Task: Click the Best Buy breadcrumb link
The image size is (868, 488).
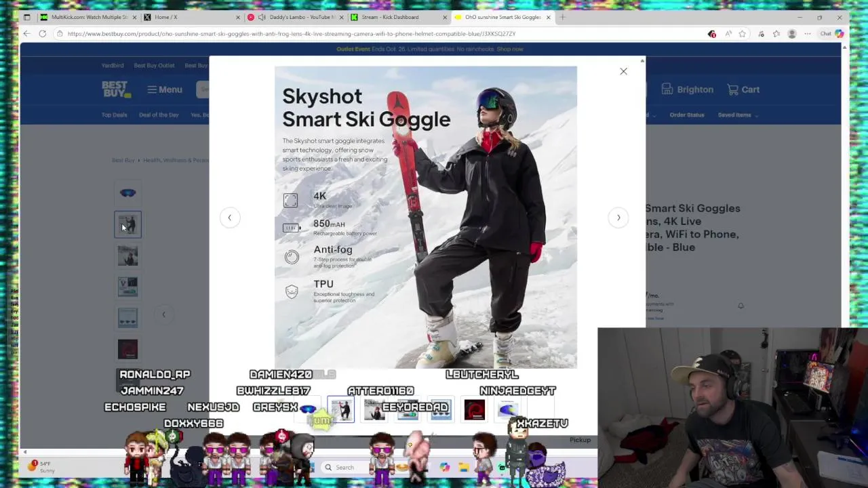Action: (123, 161)
